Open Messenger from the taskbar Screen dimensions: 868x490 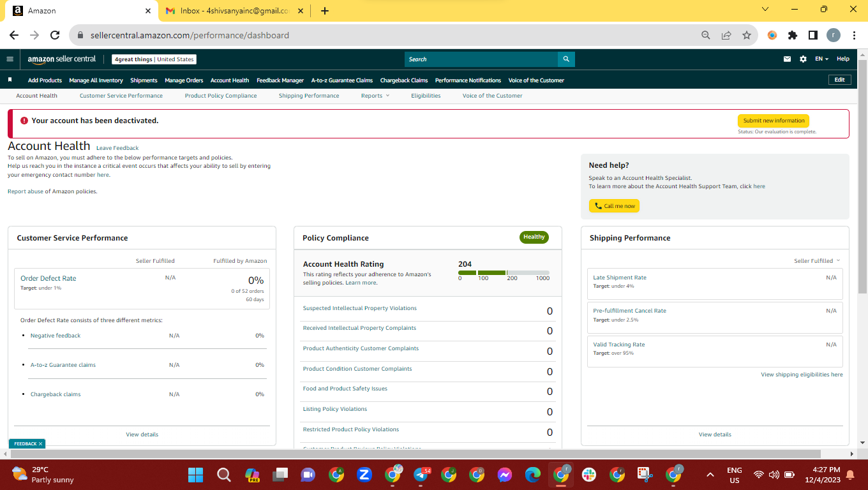(x=504, y=475)
